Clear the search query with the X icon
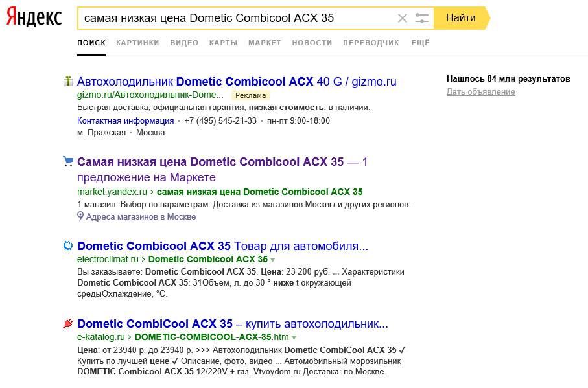 [403, 18]
